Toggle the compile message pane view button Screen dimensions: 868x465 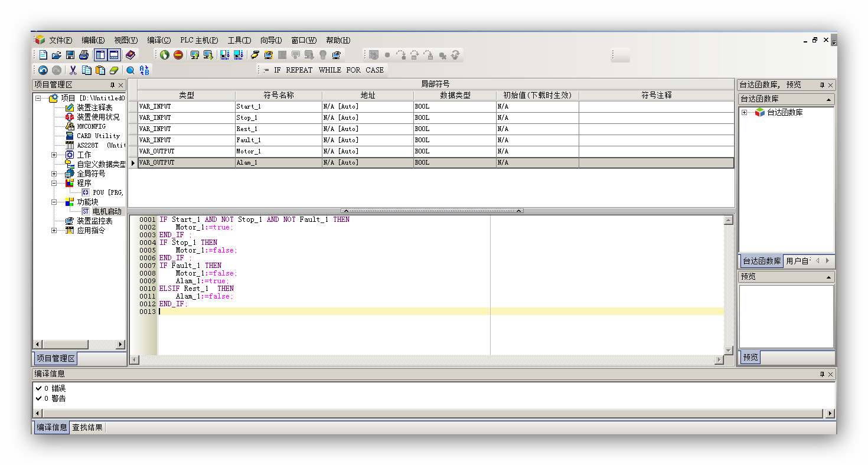(113, 55)
